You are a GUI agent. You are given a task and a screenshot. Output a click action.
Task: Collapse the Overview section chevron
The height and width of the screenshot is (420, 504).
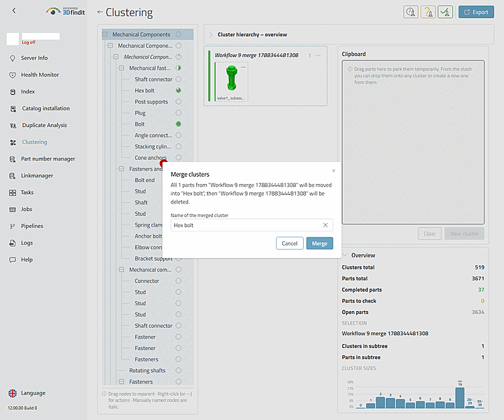(x=345, y=255)
